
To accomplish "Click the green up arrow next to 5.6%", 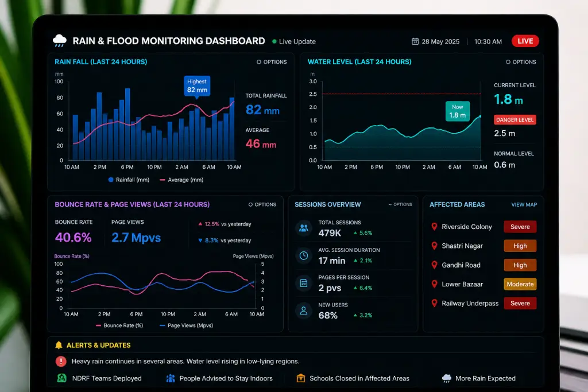I will pyautogui.click(x=355, y=232).
